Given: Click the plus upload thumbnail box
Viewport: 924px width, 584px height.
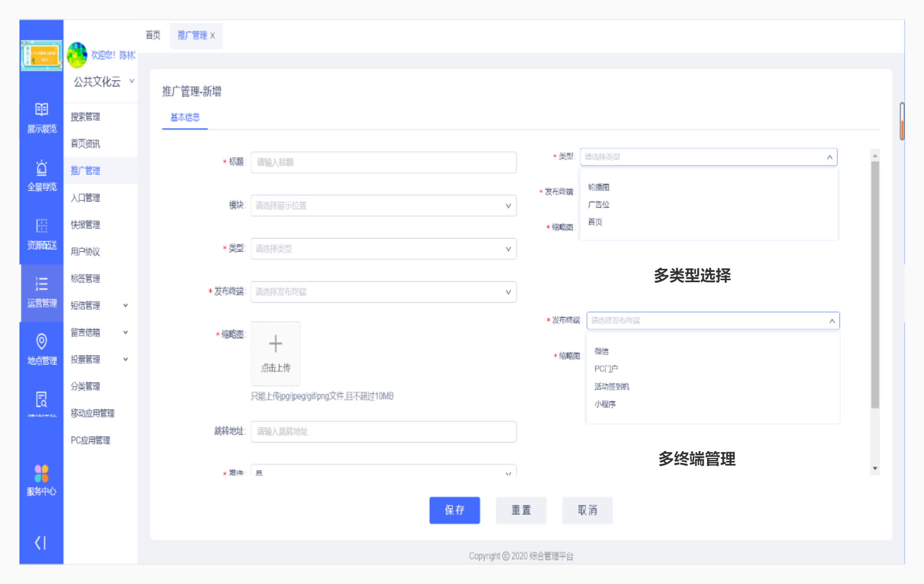Looking at the screenshot, I should 276,353.
